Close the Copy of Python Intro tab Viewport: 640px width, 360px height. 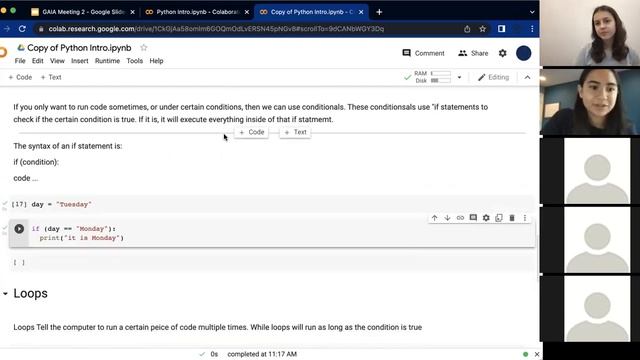coord(361,12)
